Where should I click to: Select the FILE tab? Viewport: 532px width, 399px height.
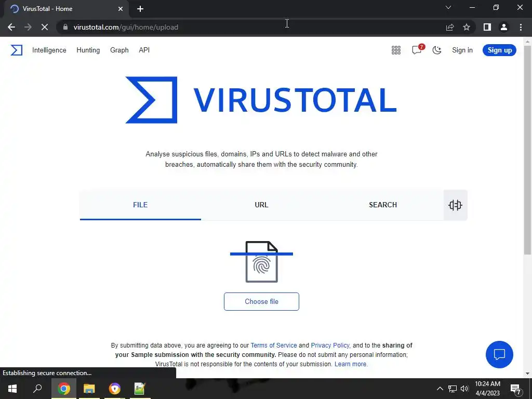point(140,205)
